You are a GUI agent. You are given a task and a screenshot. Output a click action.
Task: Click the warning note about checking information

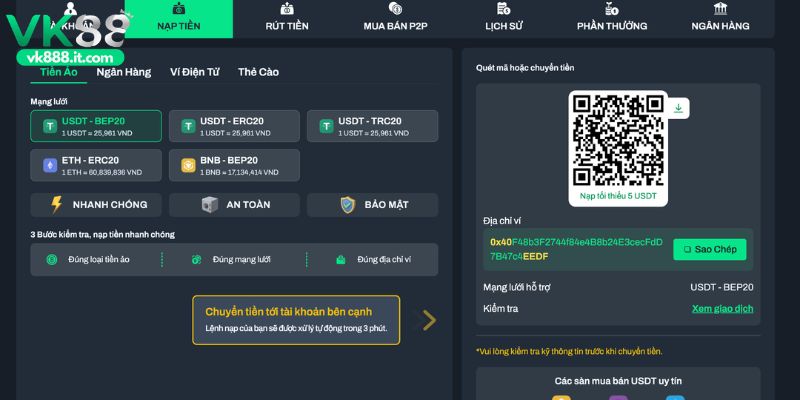[x=569, y=352]
